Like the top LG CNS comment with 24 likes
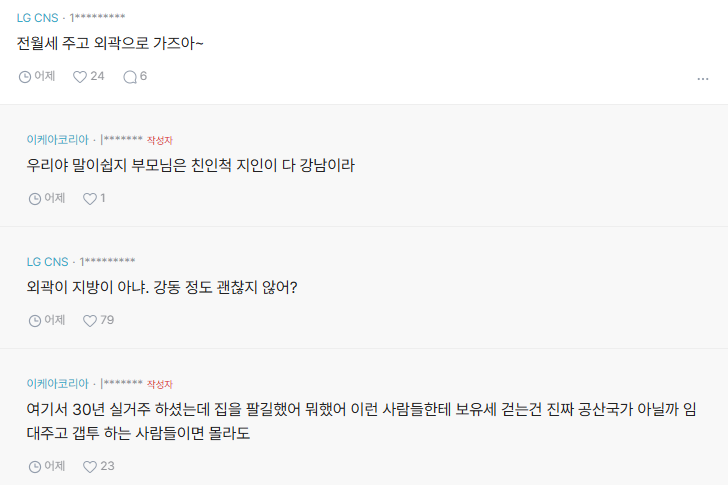The image size is (728, 485). [80, 76]
